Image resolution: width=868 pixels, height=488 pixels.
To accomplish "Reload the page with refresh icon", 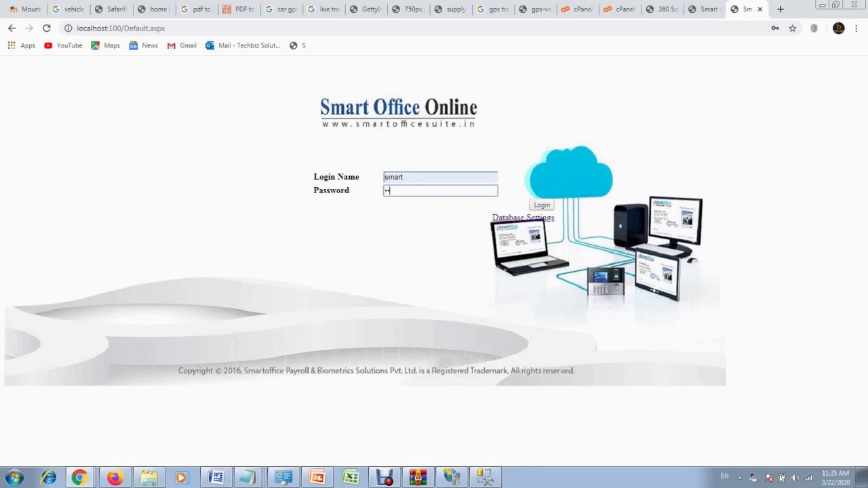I will [x=46, y=28].
